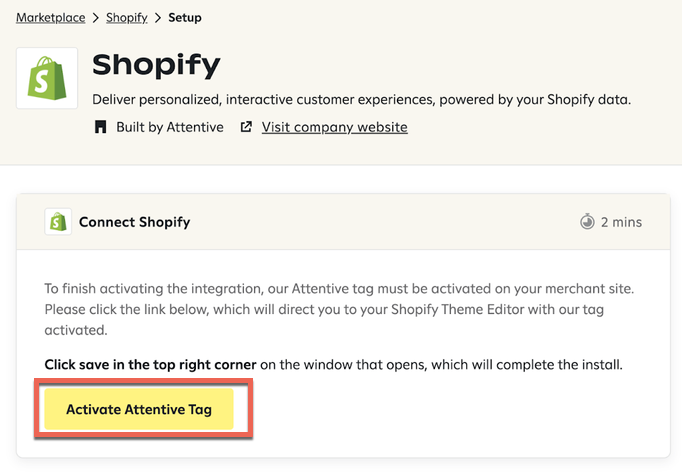This screenshot has width=682, height=472.
Task: Click the bookmark icon beside Built by Attentive
Action: pyautogui.click(x=100, y=127)
